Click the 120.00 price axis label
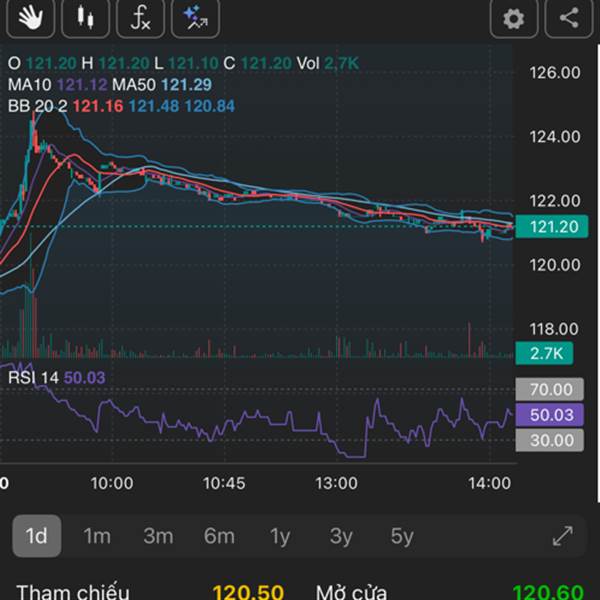The height and width of the screenshot is (600, 600). point(555,265)
